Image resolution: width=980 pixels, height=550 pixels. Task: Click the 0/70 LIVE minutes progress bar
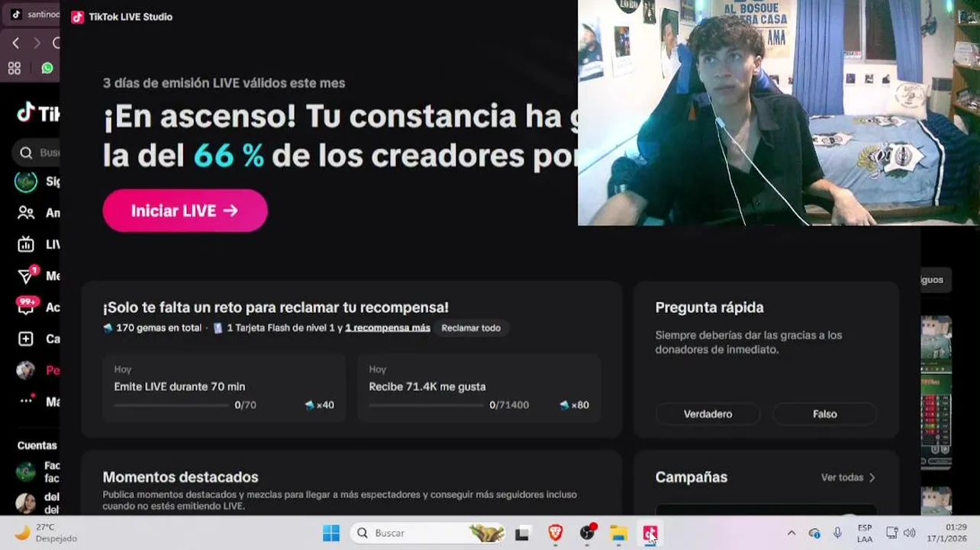click(x=171, y=406)
